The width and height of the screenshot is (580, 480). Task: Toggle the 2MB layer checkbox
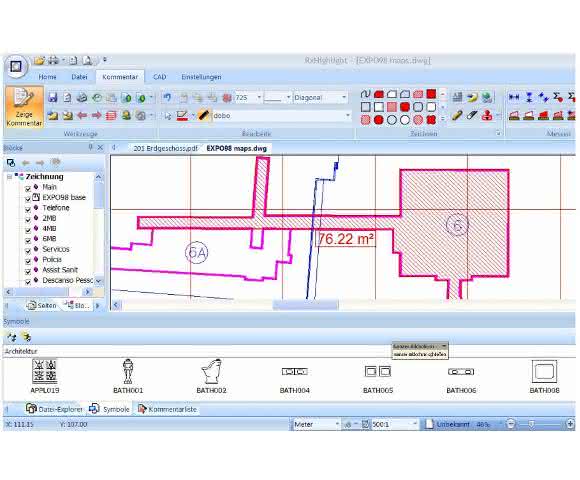pyautogui.click(x=28, y=219)
